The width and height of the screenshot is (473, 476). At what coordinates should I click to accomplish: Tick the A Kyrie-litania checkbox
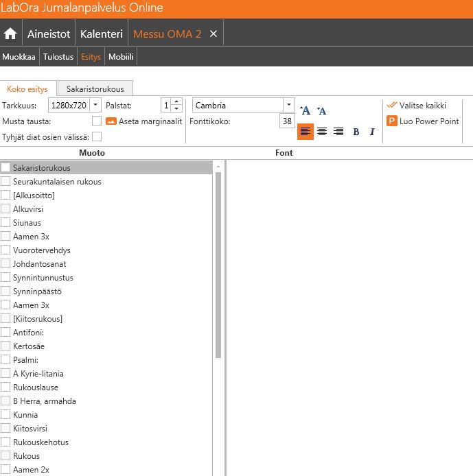(x=5, y=373)
